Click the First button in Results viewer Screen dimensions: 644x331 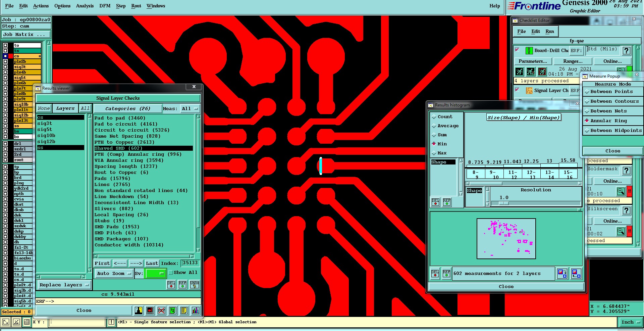102,264
